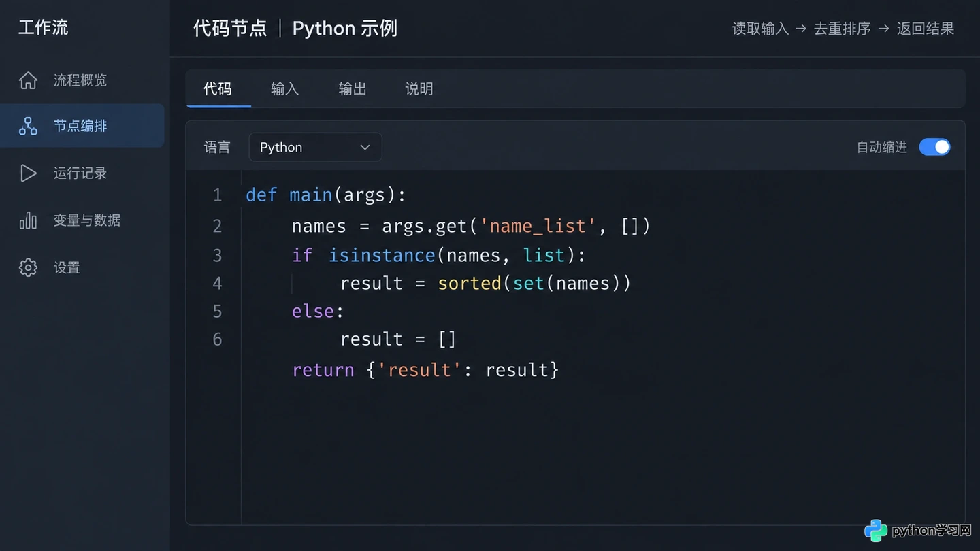Screen dimensions: 980x551
Task: Switch to the 输入 tab
Action: pos(284,88)
